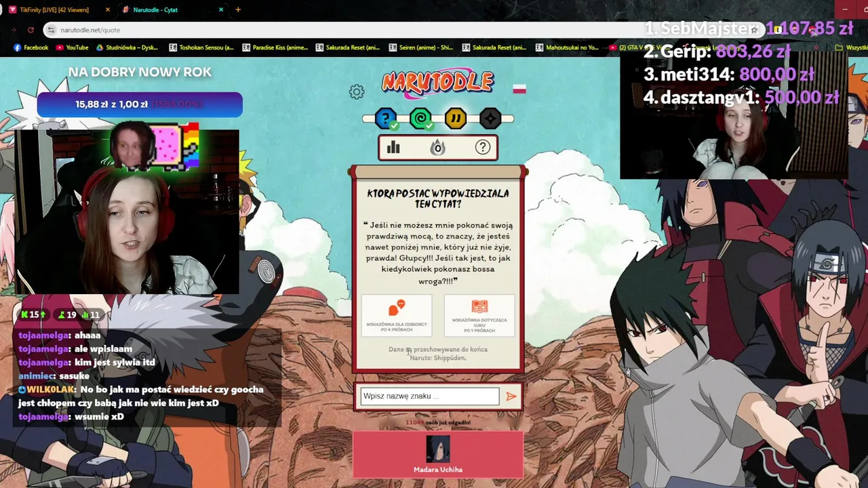Viewport: 868px width, 488px height.
Task: Open how-to-play question mark icon
Action: click(483, 147)
